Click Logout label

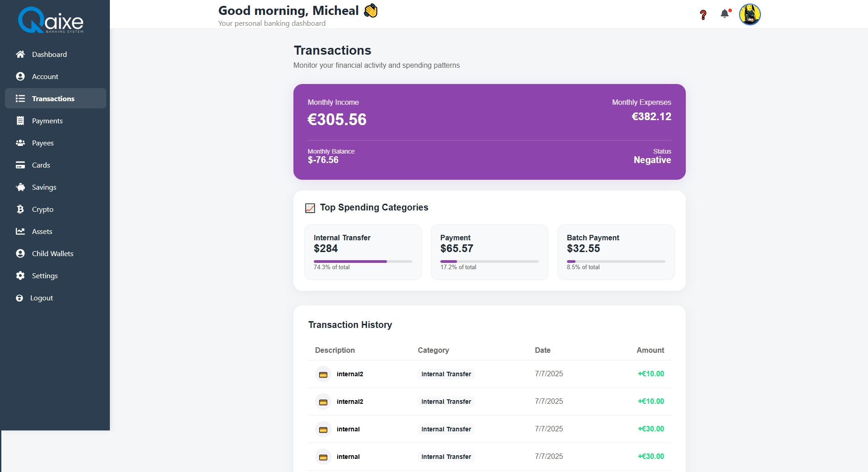[42, 298]
